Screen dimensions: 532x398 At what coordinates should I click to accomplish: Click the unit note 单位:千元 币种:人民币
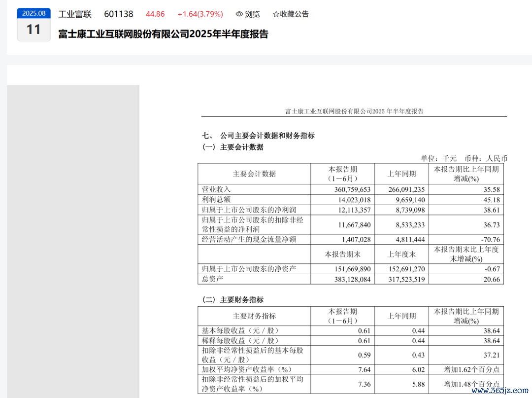click(464, 159)
